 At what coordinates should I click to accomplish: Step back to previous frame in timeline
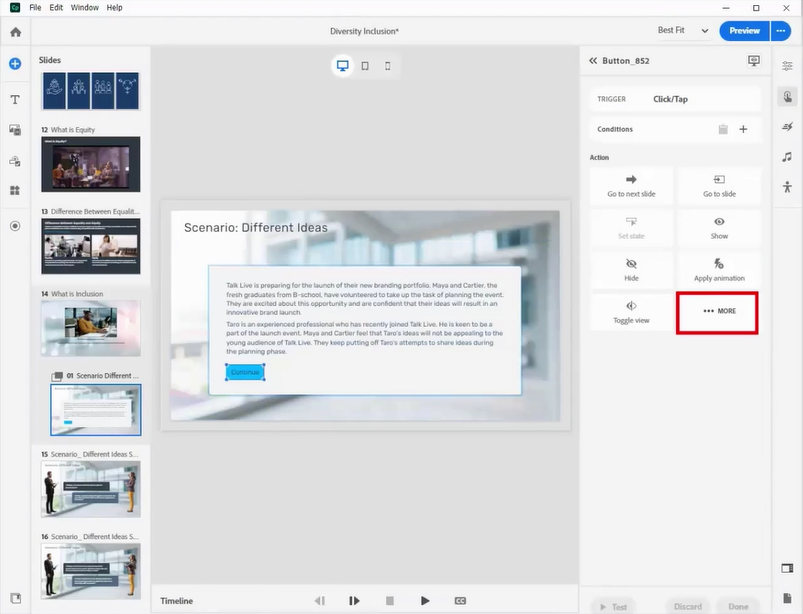pos(320,601)
